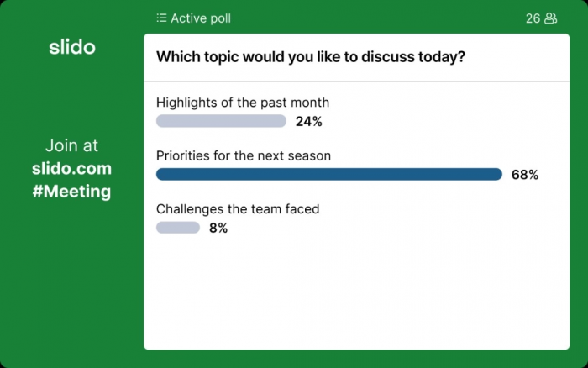Click the participant count 26

[x=533, y=18]
